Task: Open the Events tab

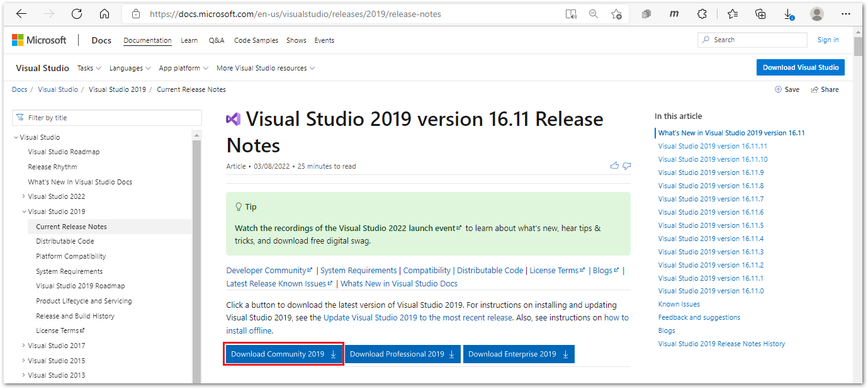Action: pyautogui.click(x=324, y=40)
